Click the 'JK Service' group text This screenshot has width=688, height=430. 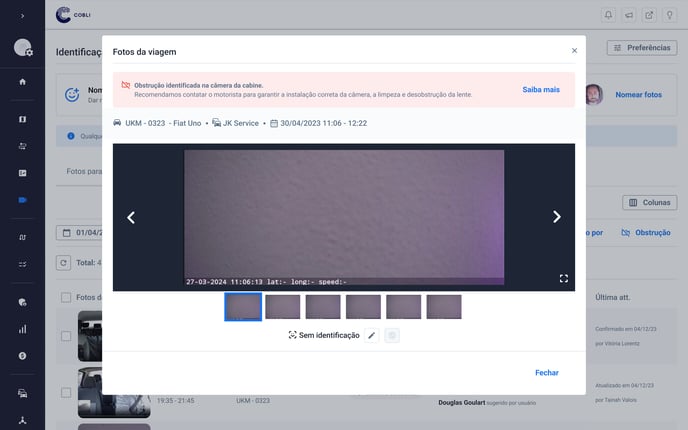tap(240, 123)
